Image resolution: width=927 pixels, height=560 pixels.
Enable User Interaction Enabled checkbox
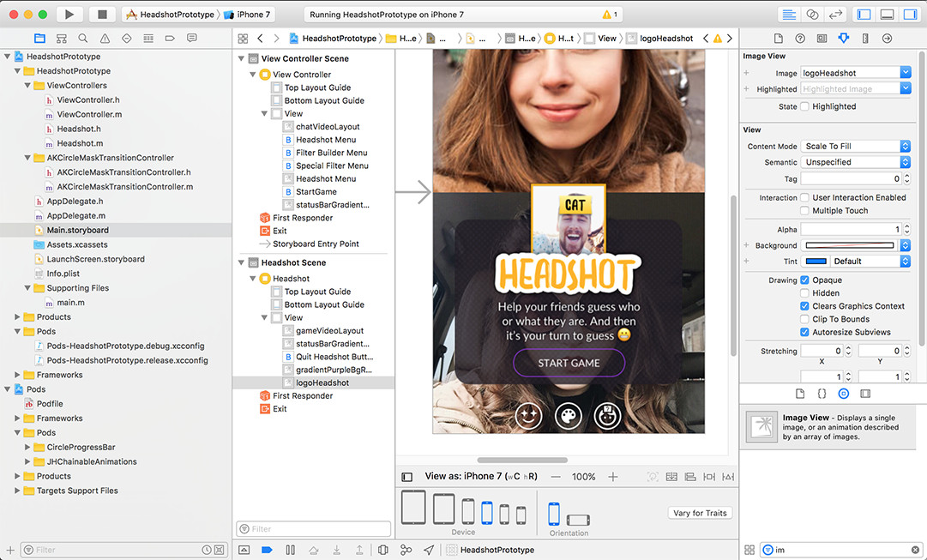click(x=804, y=197)
